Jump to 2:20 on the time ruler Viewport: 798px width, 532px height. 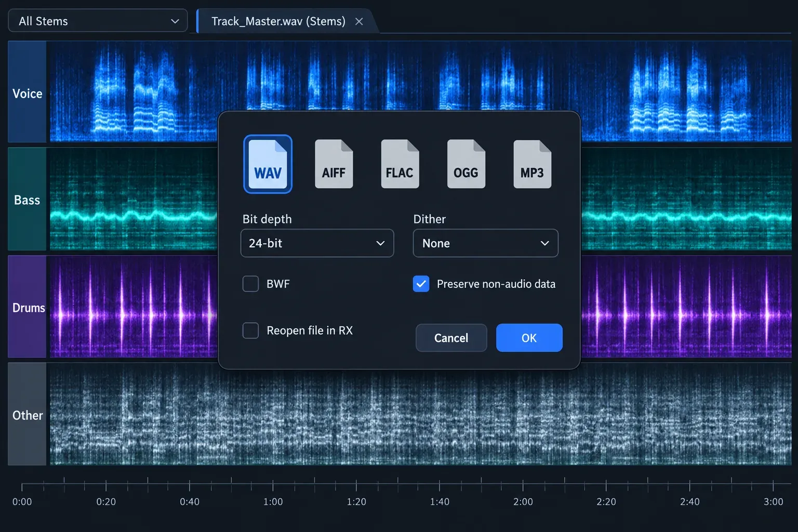coord(606,501)
